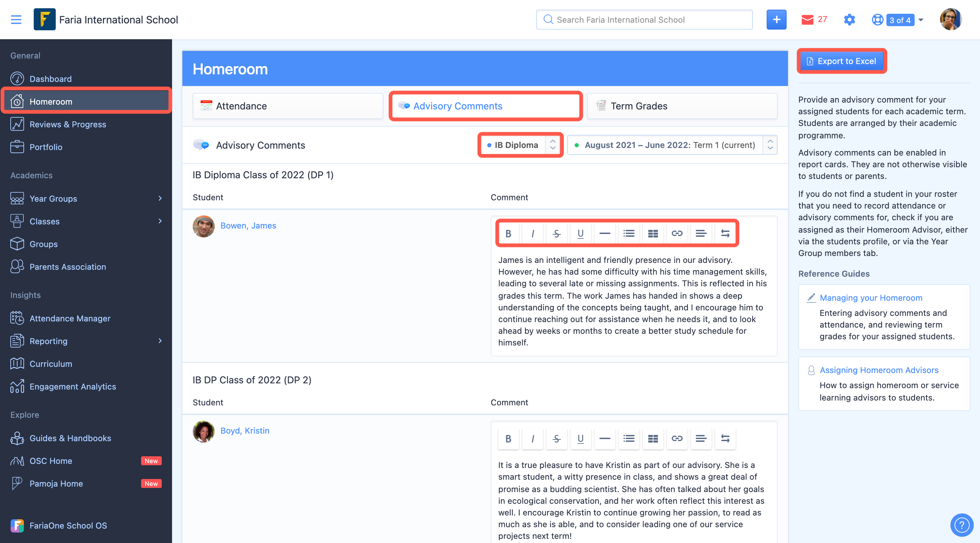Open the IB Diploma programme dropdown
This screenshot has height=543, width=980.
point(520,145)
